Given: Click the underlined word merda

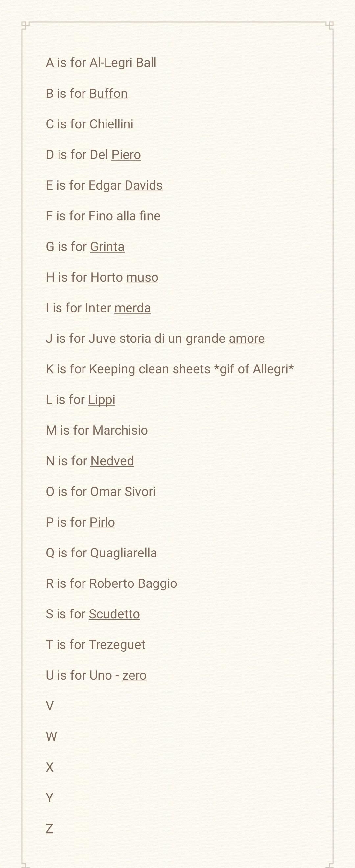Looking at the screenshot, I should click(132, 308).
